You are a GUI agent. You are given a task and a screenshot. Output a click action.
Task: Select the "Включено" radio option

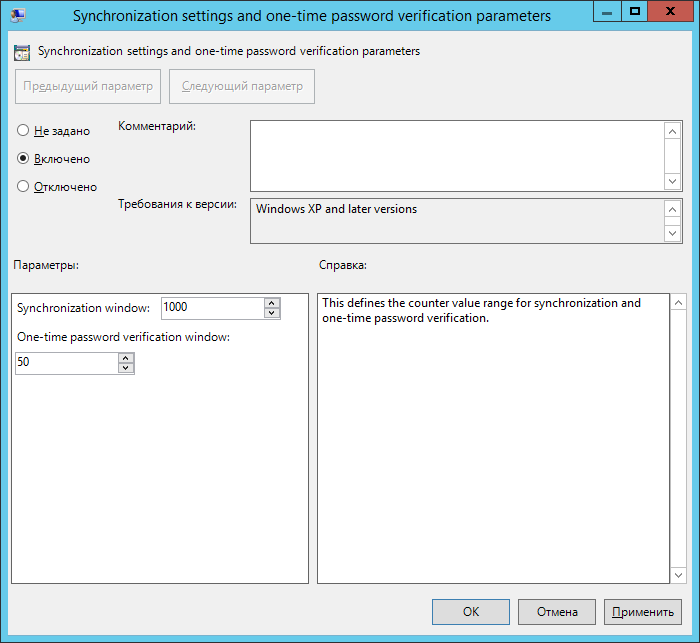pos(23,159)
